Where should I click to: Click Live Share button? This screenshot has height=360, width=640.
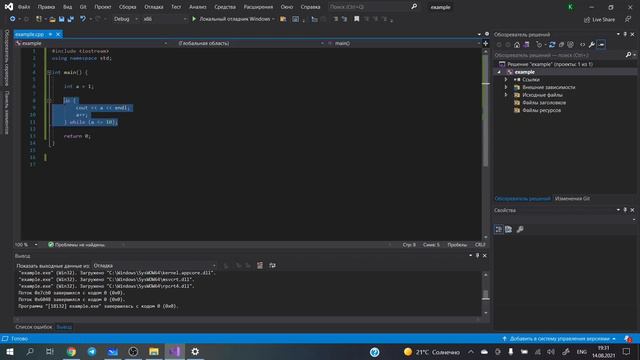(x=599, y=19)
